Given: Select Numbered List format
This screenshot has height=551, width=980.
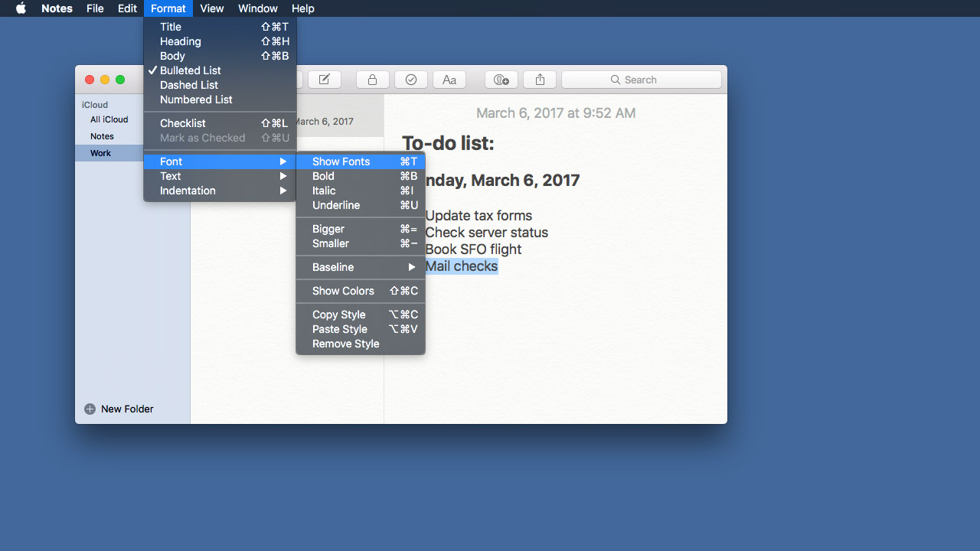Looking at the screenshot, I should (x=220, y=99).
